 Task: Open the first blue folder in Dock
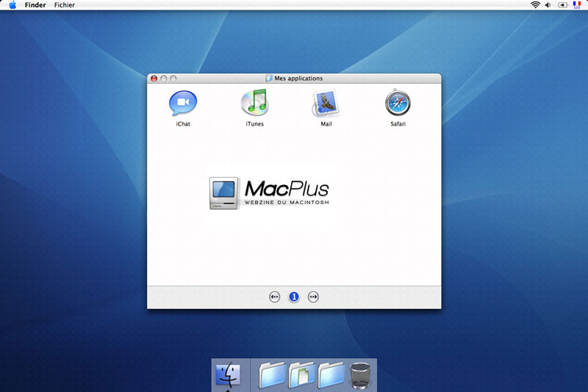tap(272, 375)
